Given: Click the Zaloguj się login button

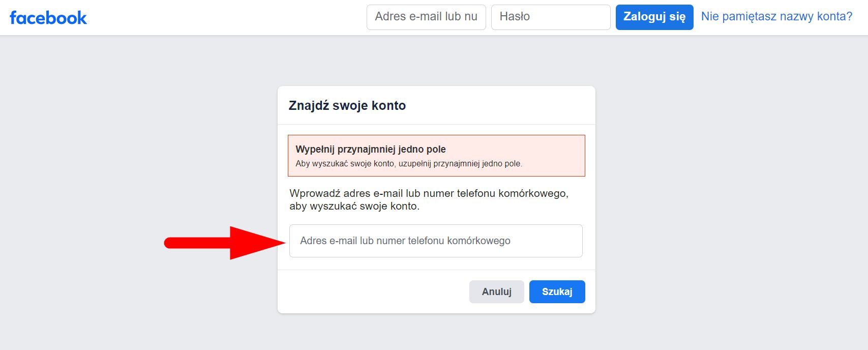Looking at the screenshot, I should tap(654, 17).
